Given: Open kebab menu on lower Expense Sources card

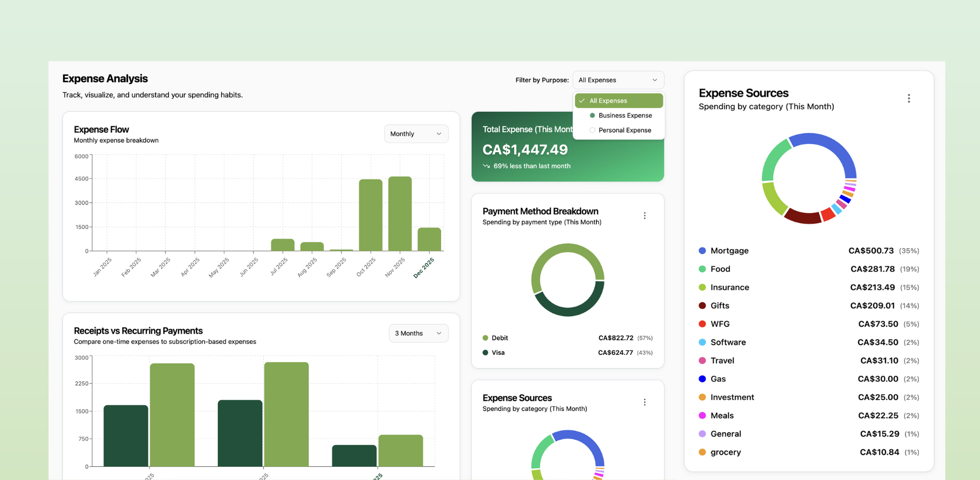Looking at the screenshot, I should tap(645, 402).
